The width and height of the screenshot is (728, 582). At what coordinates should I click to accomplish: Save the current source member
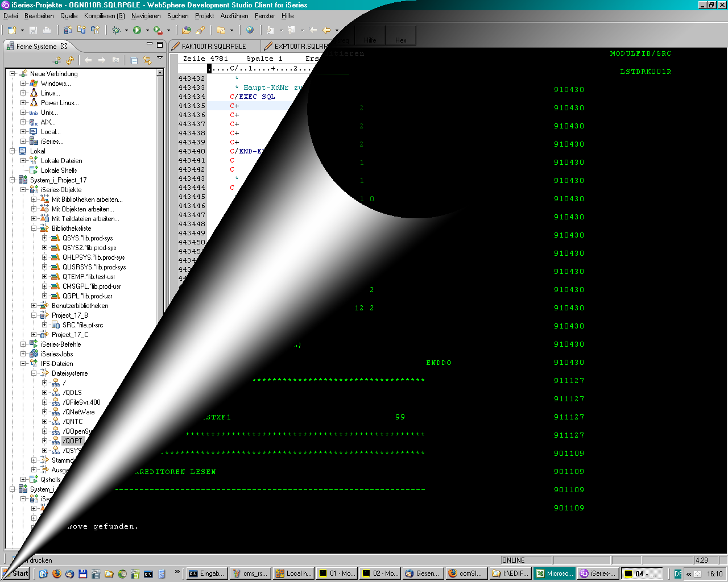[x=32, y=31]
